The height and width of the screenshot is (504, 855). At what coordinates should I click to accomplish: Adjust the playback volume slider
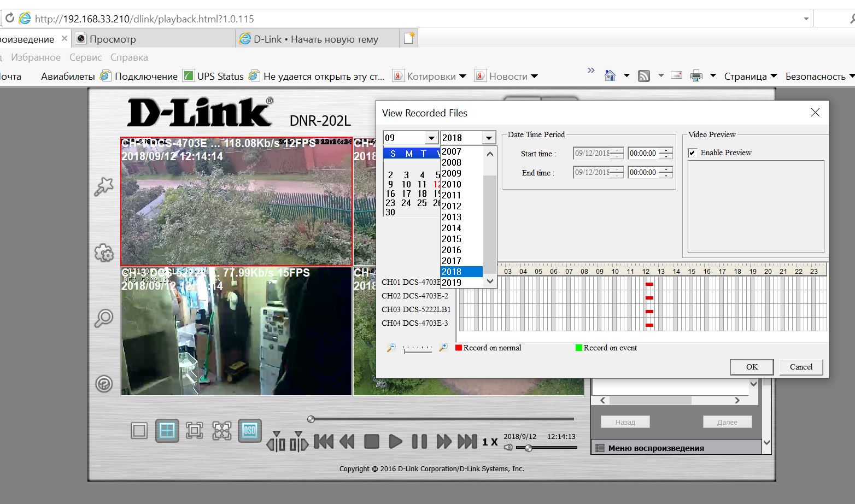click(528, 448)
